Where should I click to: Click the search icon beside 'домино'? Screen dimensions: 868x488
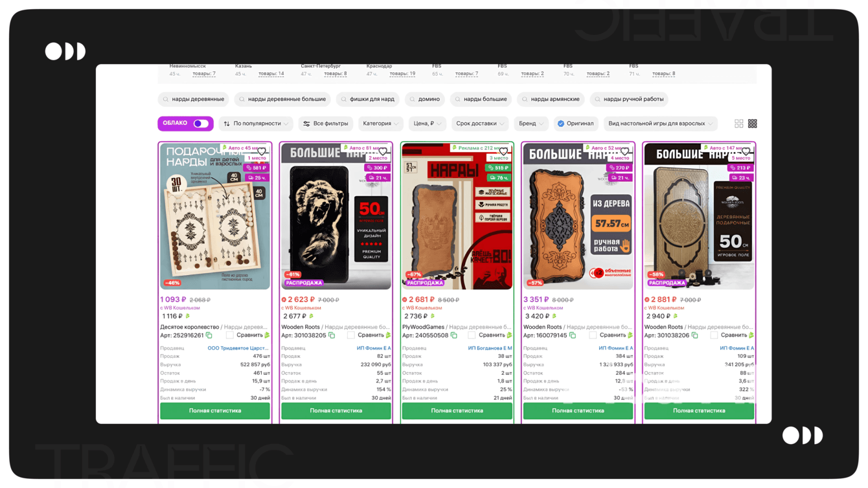413,100
